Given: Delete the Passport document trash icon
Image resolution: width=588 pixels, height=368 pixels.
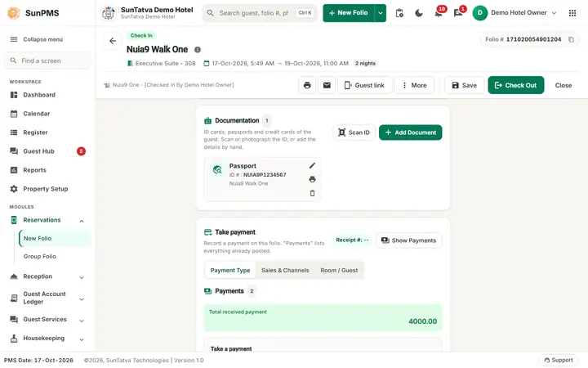Looking at the screenshot, I should pos(312,193).
